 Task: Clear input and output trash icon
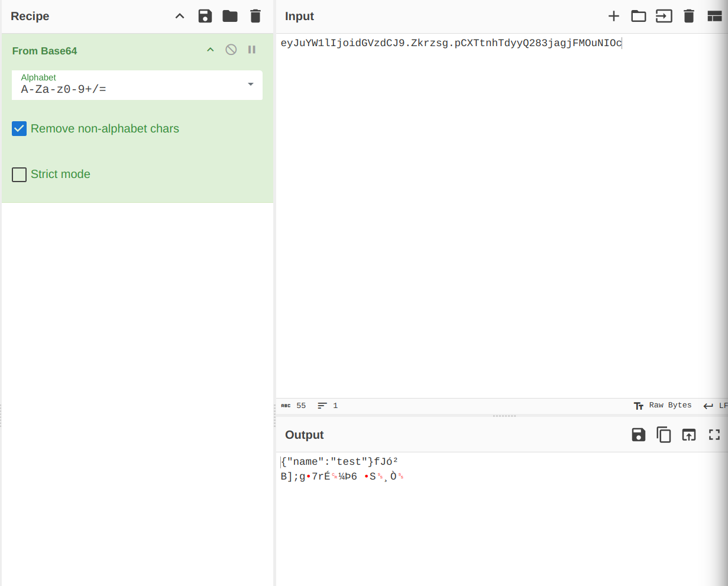click(x=689, y=16)
